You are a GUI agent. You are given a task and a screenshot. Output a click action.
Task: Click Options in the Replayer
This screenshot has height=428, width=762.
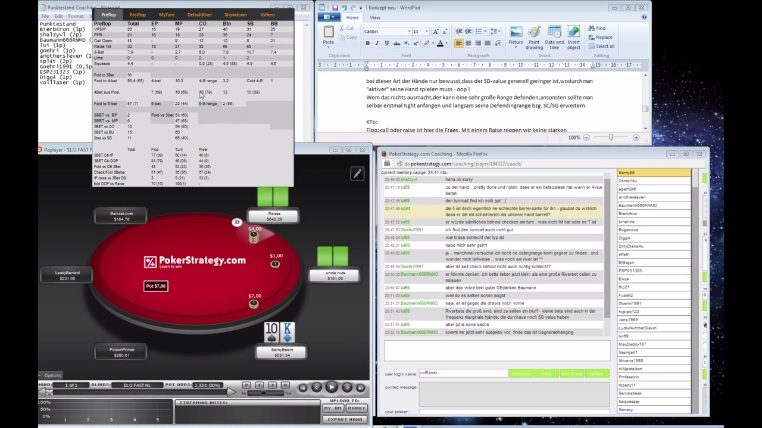tap(53, 375)
